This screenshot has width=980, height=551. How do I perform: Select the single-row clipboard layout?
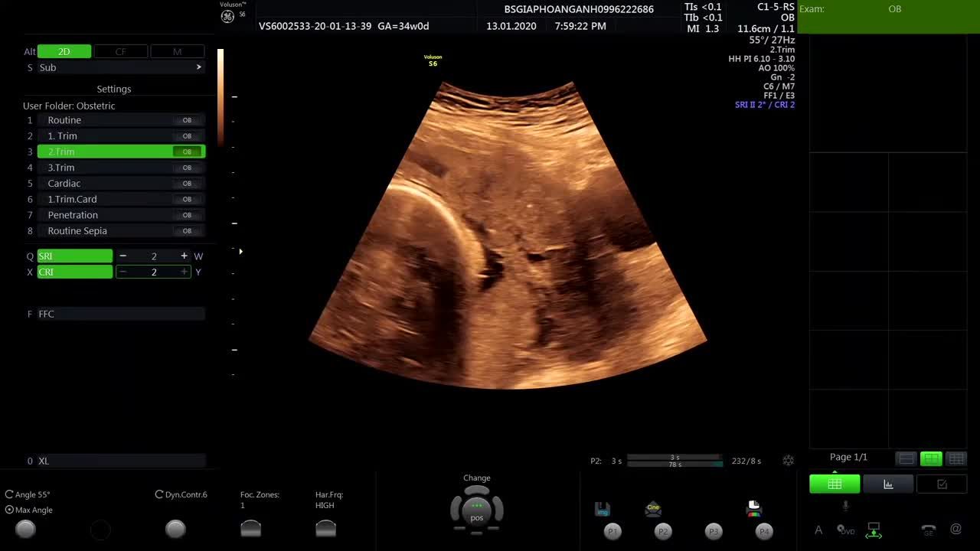(x=906, y=458)
